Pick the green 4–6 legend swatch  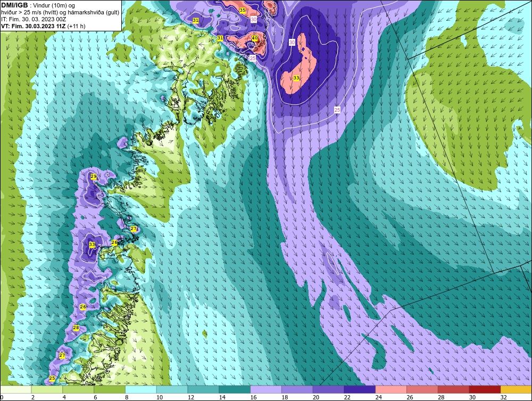[78, 389]
